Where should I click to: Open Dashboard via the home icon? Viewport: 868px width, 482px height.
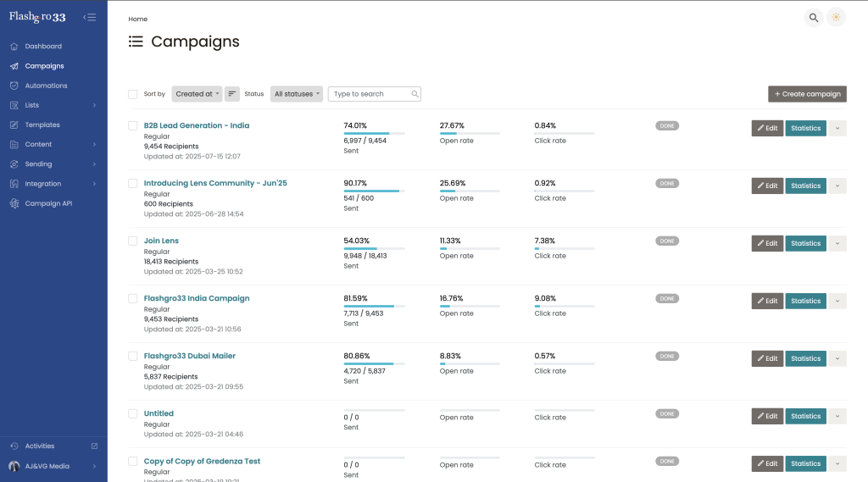(x=14, y=47)
